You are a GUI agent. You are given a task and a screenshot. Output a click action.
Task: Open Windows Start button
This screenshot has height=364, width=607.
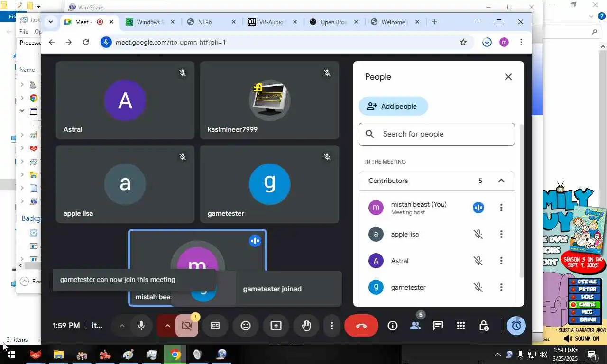pos(11,355)
